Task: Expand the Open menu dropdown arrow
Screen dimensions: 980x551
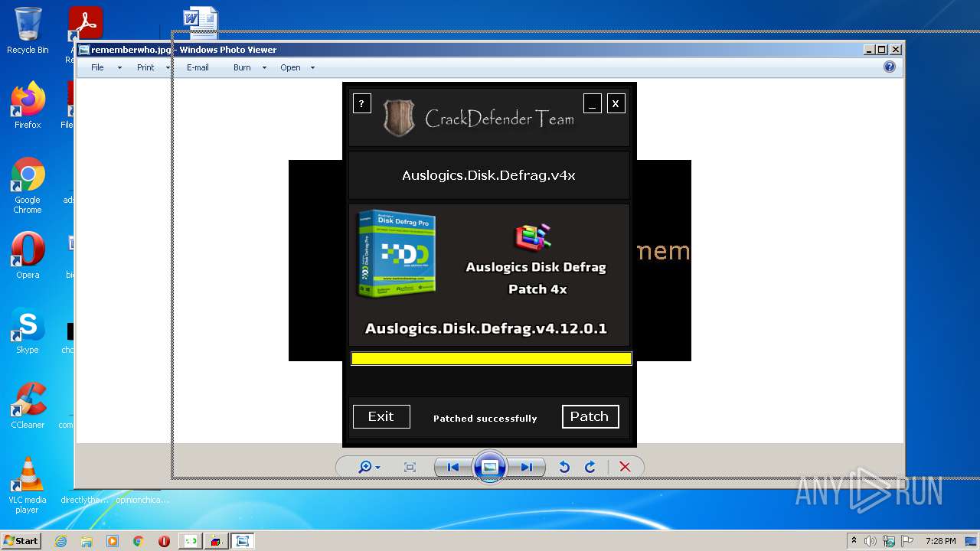Action: [312, 68]
